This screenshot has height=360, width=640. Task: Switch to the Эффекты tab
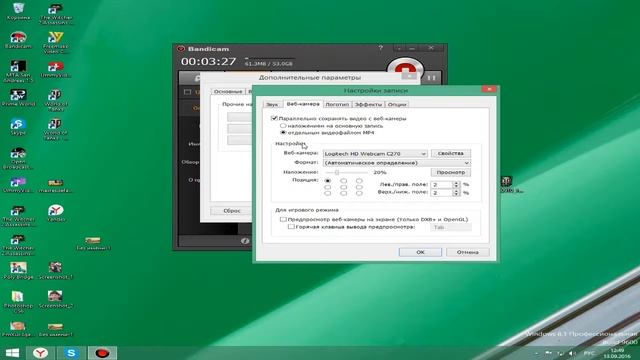tap(368, 104)
